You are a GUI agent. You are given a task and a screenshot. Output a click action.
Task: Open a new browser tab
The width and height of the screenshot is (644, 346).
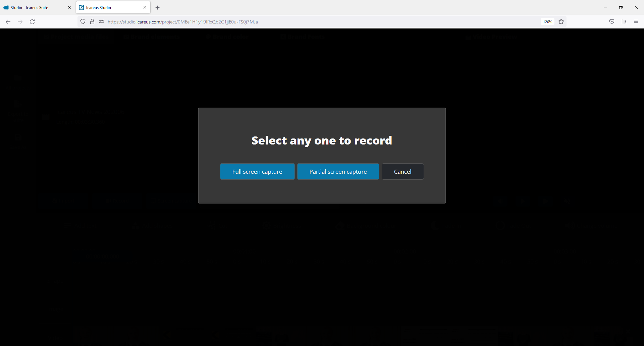[158, 7]
